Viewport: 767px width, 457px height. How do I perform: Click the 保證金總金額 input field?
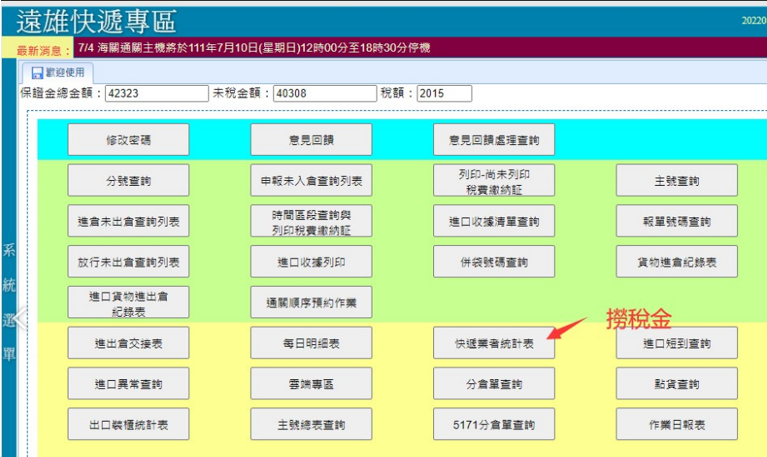coord(142,93)
